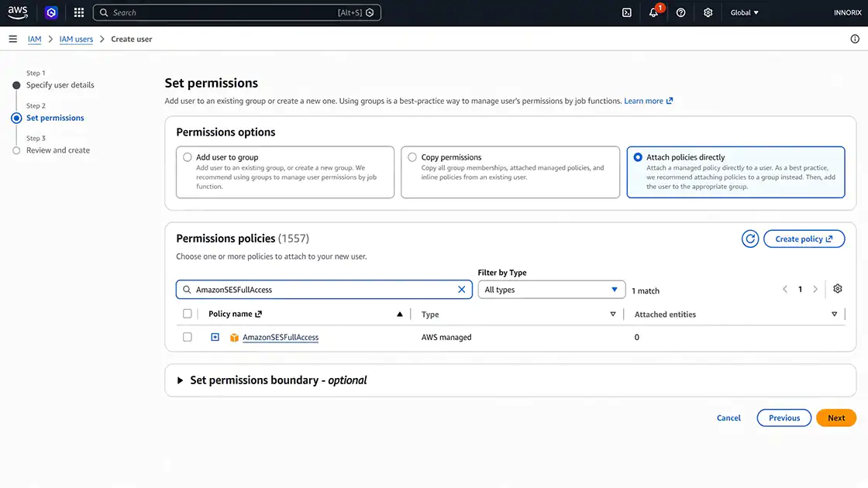Click the magnifier in policy search field
This screenshot has height=488, width=868.
187,290
